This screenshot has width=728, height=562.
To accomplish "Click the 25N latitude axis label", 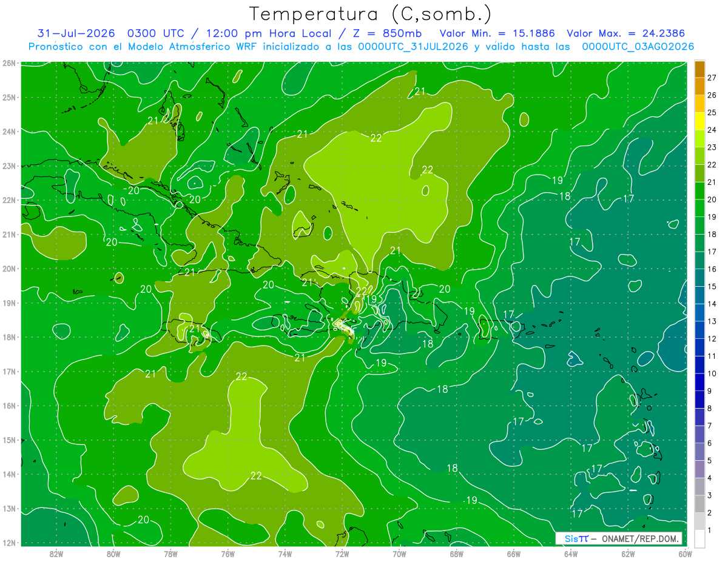I will coord(9,97).
